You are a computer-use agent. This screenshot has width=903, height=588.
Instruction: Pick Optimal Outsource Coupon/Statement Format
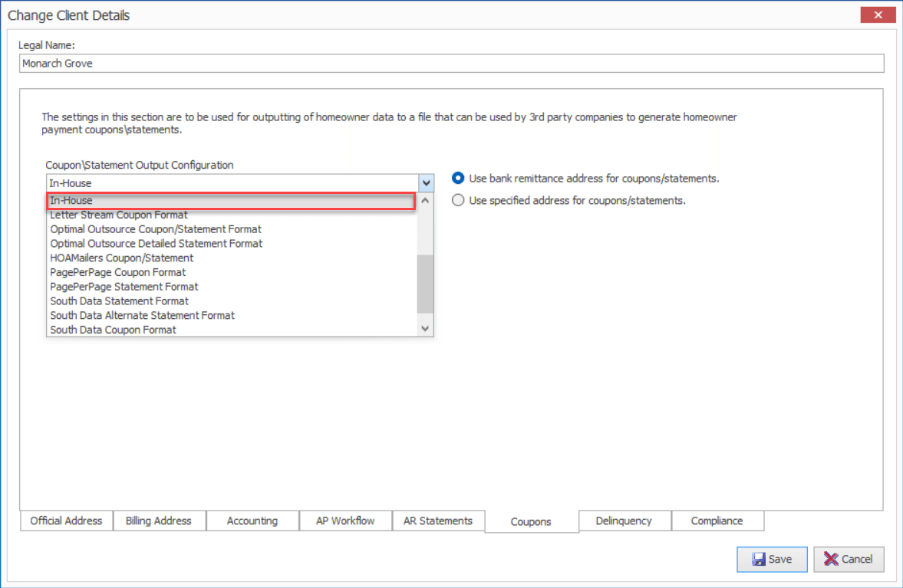click(232, 229)
